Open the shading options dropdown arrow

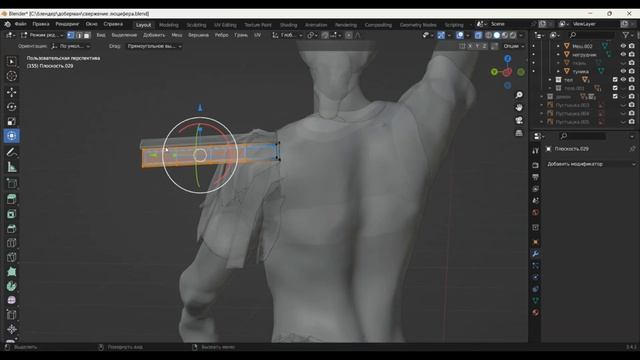coord(521,36)
